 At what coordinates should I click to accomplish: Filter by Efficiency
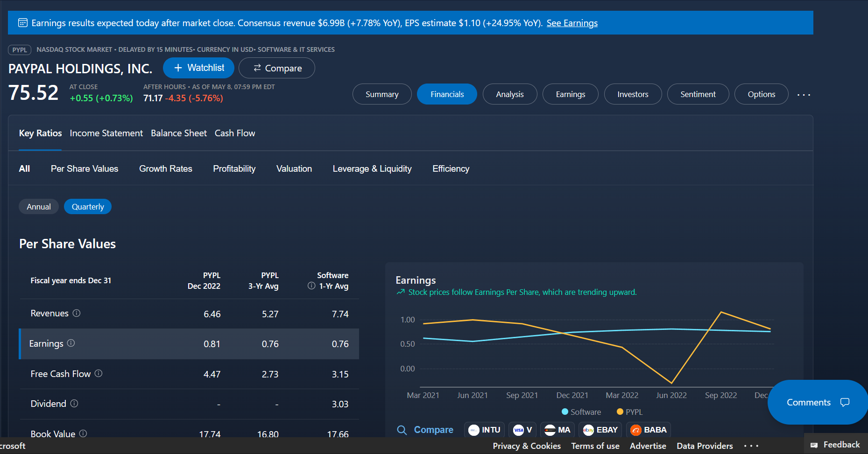click(451, 169)
